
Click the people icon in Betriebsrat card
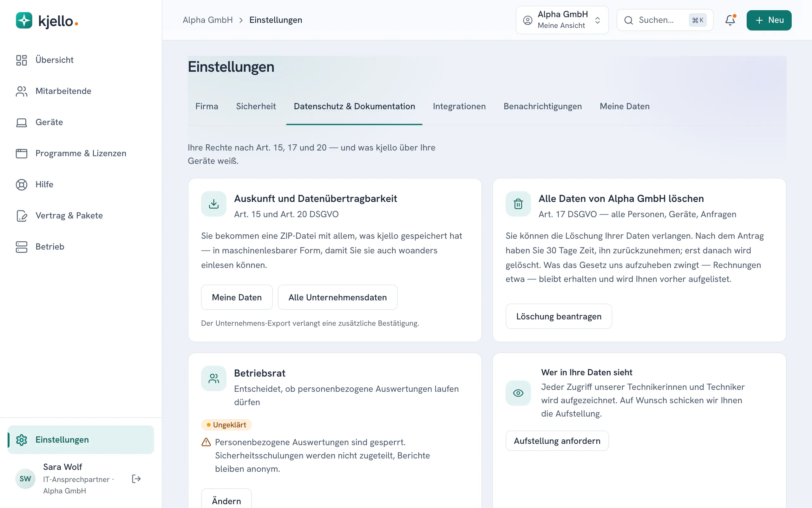[x=214, y=379]
